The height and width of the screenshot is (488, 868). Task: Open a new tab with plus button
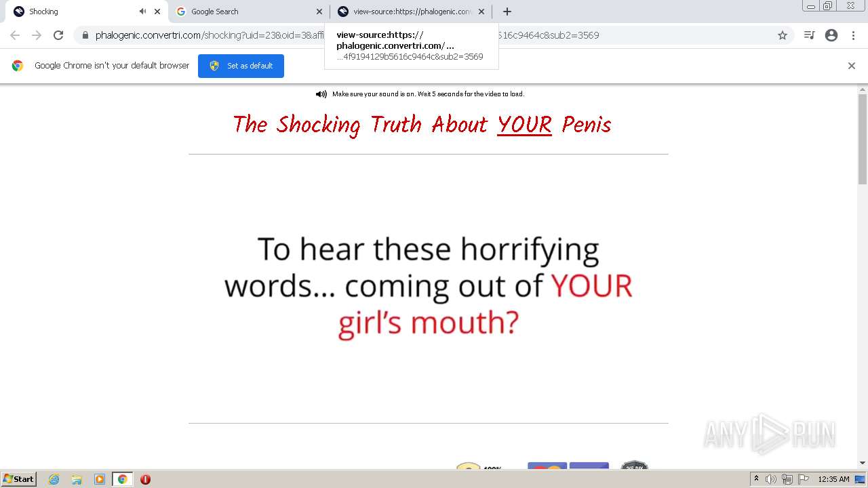point(507,12)
